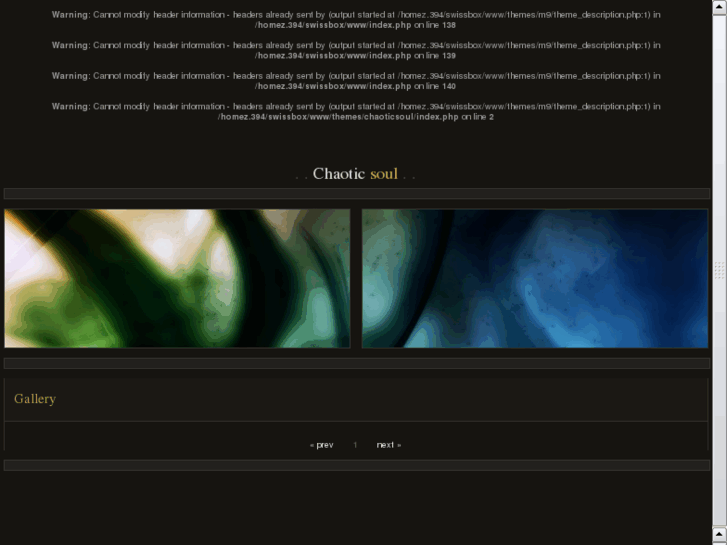The height and width of the screenshot is (545, 727).
Task: Open the Gallery heading
Action: coord(35,399)
